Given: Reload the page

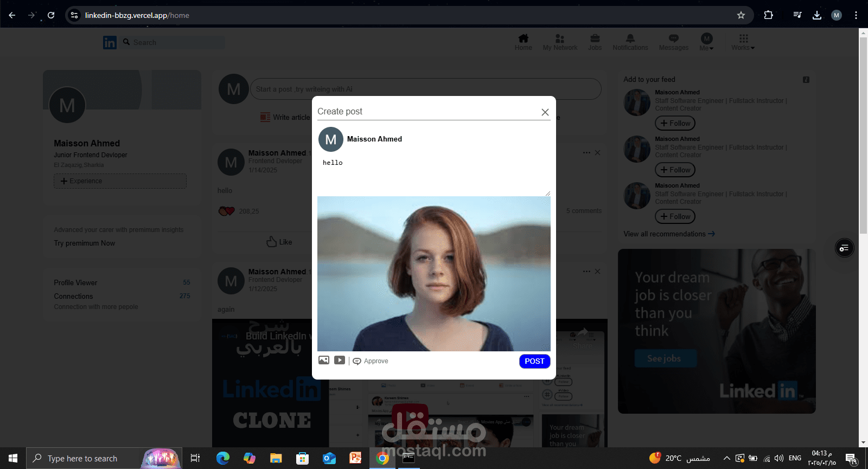Looking at the screenshot, I should pyautogui.click(x=51, y=15).
